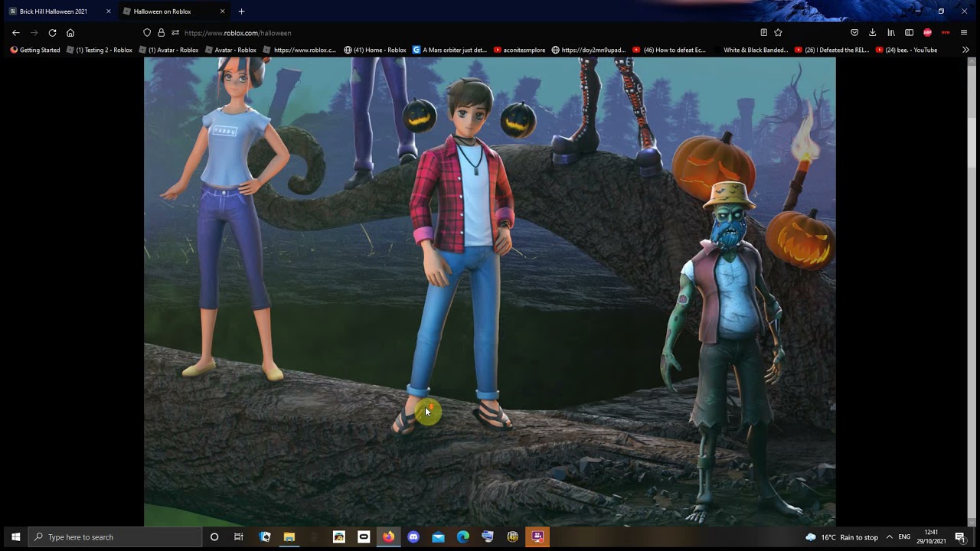The height and width of the screenshot is (551, 980).
Task: Open the clock showing 12:41 29/10/2021
Action: point(931,537)
